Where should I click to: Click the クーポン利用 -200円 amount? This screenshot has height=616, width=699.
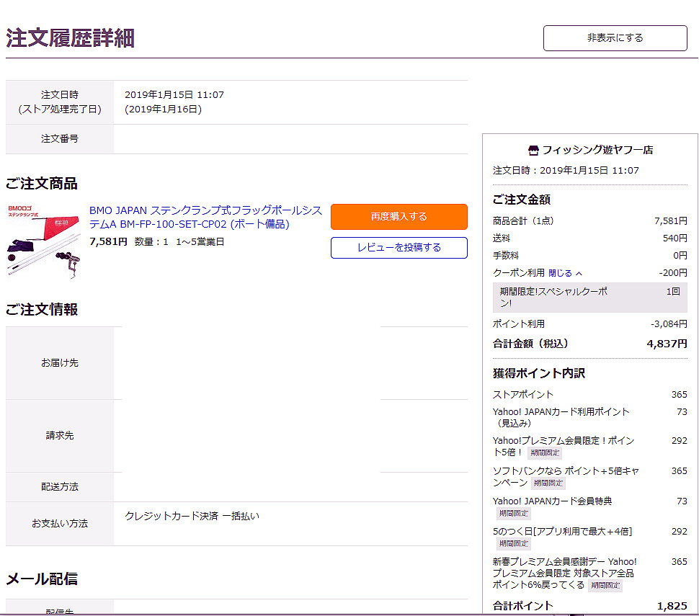click(673, 273)
